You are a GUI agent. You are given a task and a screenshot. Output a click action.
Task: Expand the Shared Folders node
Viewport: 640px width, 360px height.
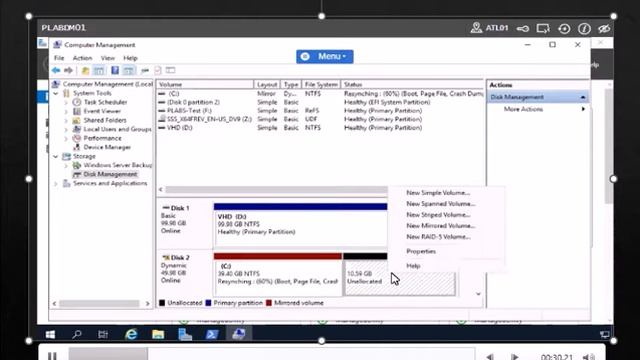66,120
